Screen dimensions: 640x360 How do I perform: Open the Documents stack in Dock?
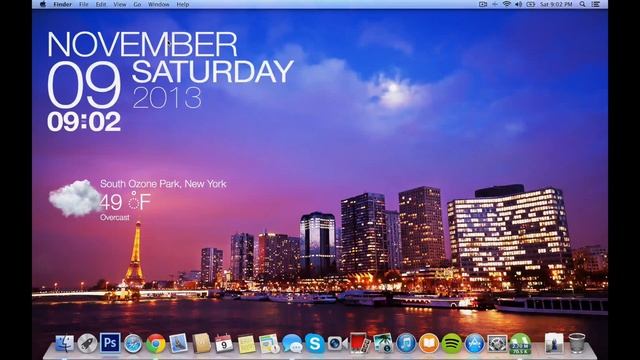(x=554, y=344)
